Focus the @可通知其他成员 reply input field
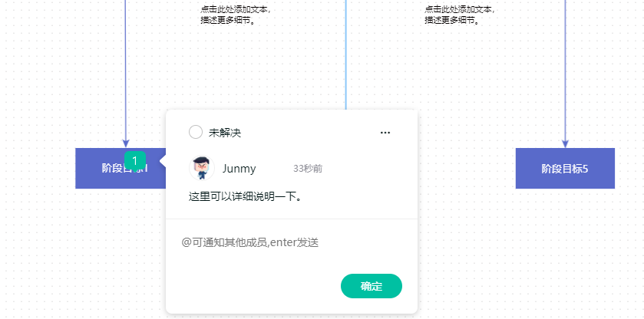The height and width of the screenshot is (319, 644). click(x=291, y=242)
